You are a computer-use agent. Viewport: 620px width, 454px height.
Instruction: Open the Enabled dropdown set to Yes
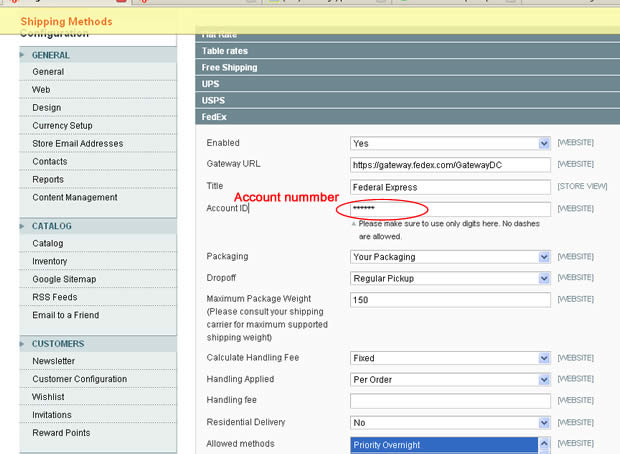click(x=450, y=143)
